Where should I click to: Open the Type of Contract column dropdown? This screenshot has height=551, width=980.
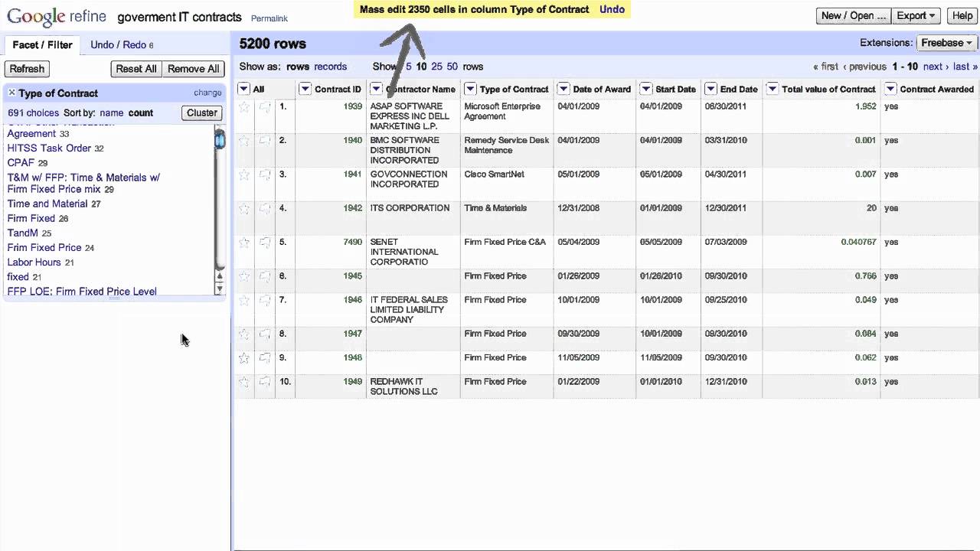[x=470, y=90]
